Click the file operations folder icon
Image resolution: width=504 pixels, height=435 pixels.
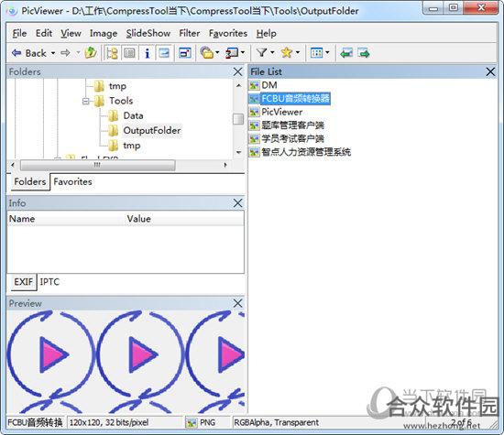[207, 53]
